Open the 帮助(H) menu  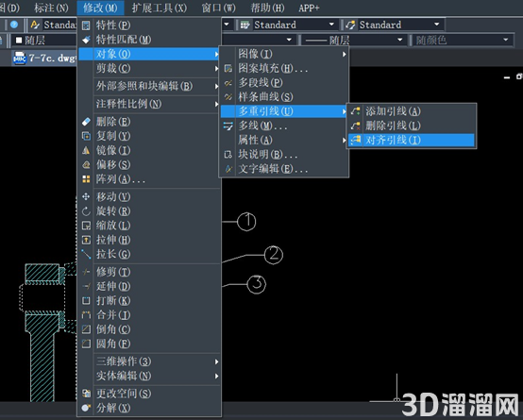click(267, 8)
